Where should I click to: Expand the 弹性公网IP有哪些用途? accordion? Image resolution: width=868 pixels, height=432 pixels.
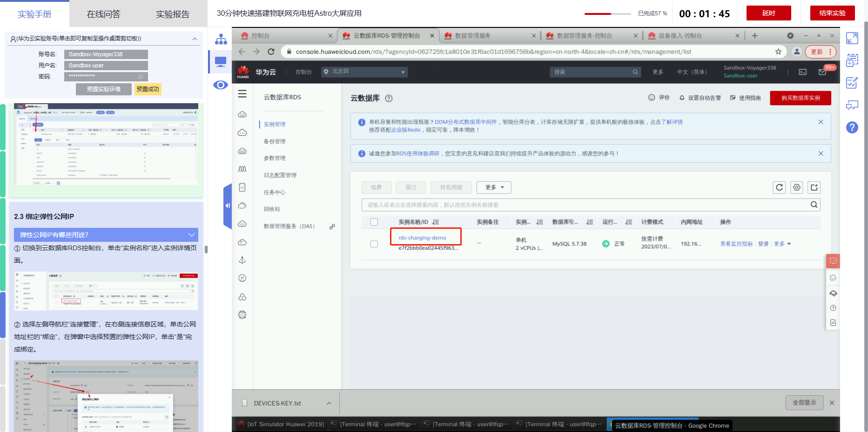point(106,235)
